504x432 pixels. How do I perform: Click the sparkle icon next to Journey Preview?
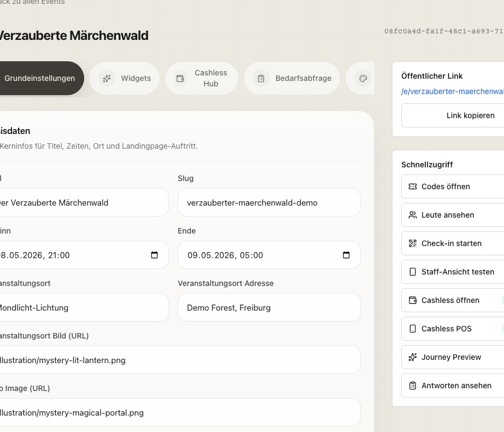click(413, 357)
